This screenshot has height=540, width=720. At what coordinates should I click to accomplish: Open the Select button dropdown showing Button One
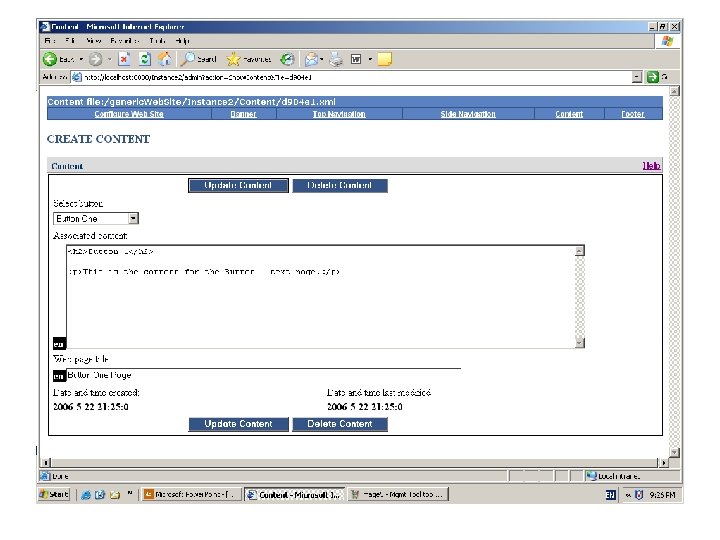[96, 219]
